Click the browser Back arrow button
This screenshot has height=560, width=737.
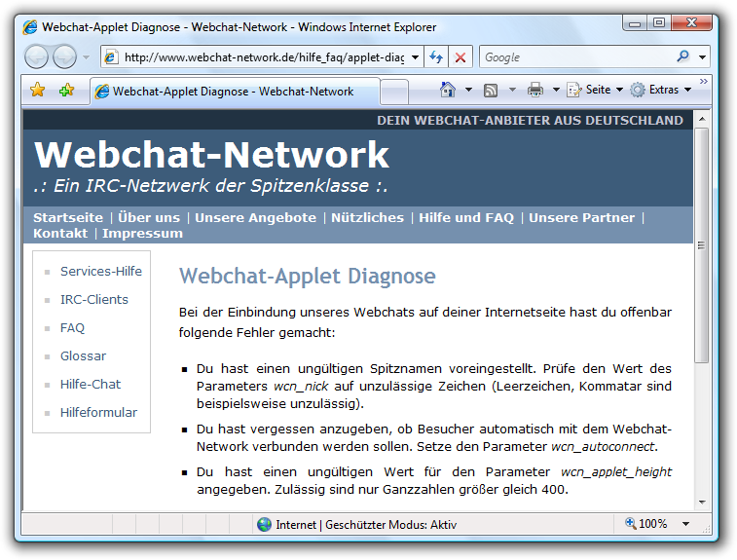(x=36, y=56)
